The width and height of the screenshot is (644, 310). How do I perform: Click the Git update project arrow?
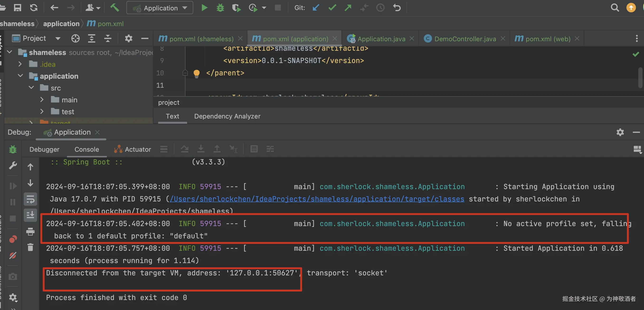point(316,8)
